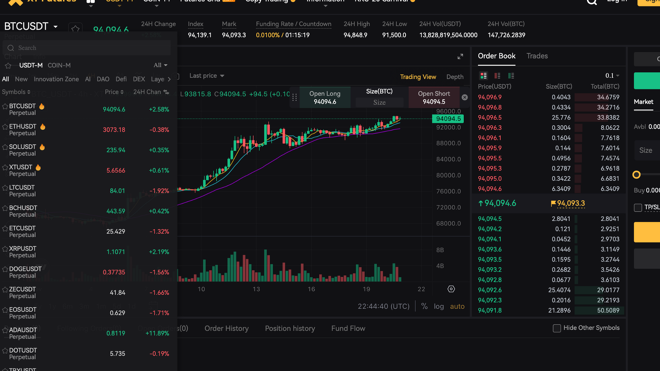This screenshot has height=371, width=660.
Task: Select EOSUSDT Perpetual in symbol list
Action: [x=88, y=313]
